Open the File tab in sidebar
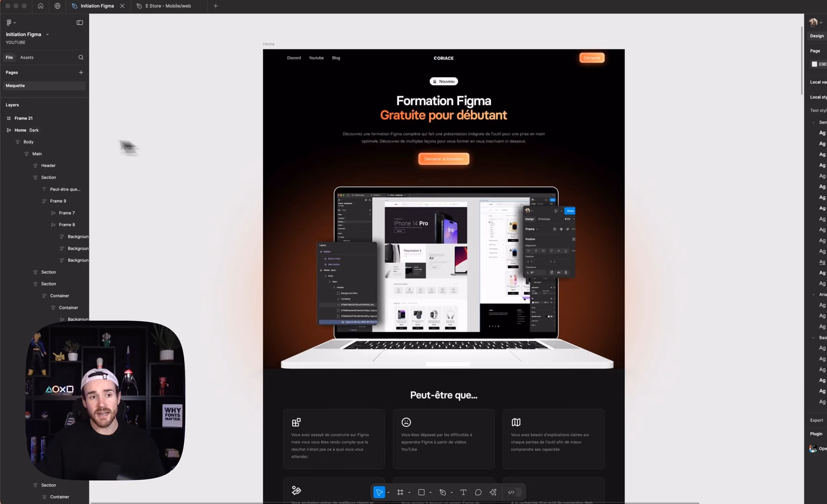827x504 pixels. pos(9,57)
